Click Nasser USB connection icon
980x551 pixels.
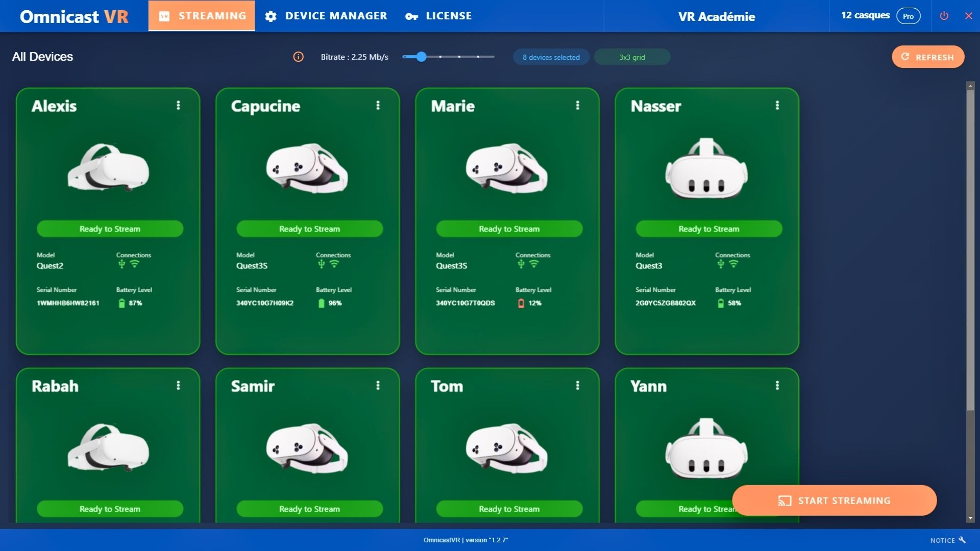(x=720, y=264)
